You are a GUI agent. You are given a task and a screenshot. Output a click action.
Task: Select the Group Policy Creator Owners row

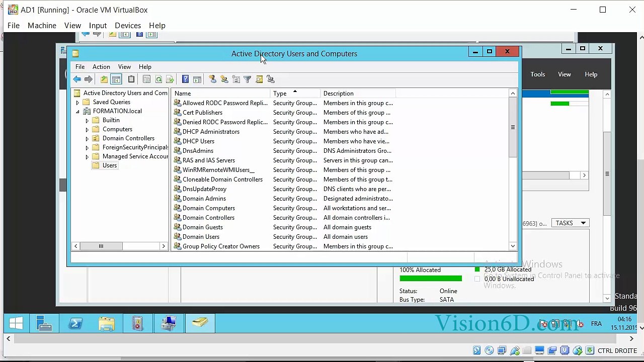pos(283,246)
